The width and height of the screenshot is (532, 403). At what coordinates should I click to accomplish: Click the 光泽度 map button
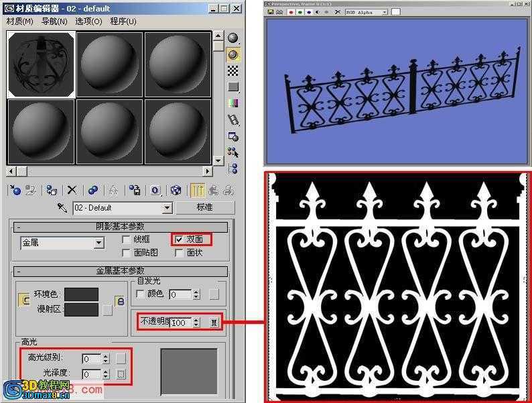[121, 374]
